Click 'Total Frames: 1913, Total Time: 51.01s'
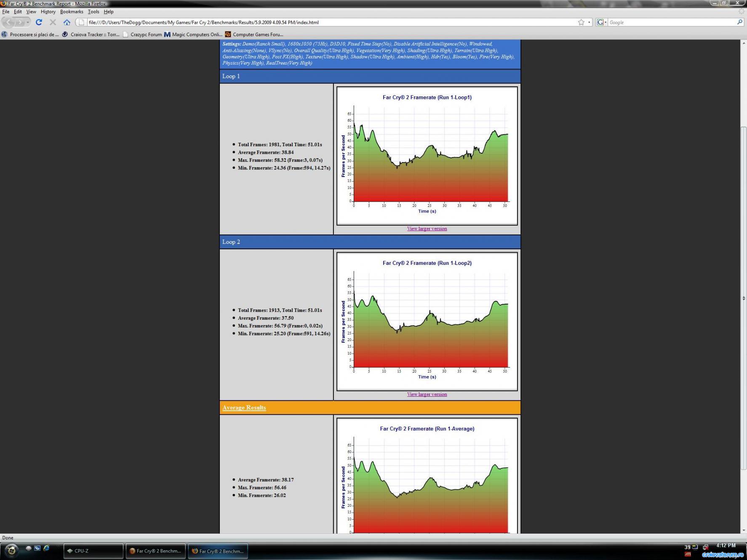This screenshot has width=747, height=560. 280,310
